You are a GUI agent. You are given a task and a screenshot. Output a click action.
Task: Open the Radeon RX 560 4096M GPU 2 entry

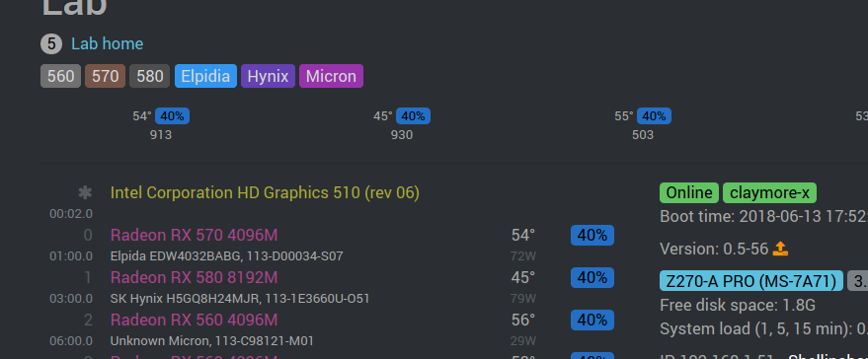194,320
